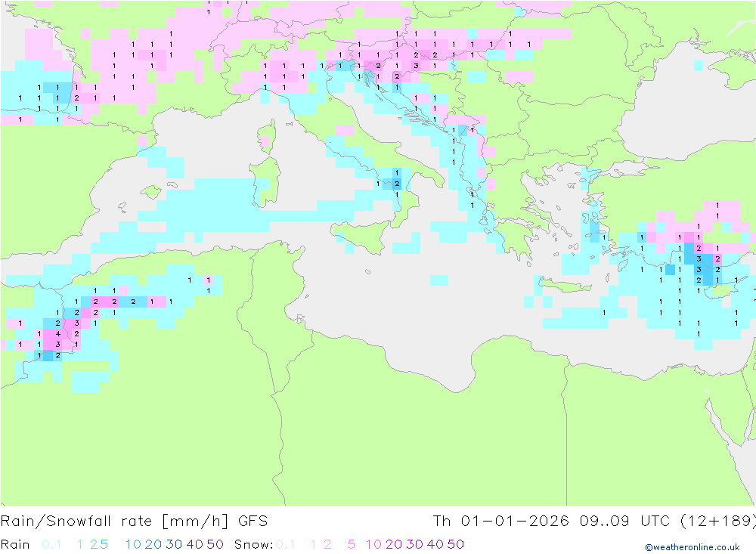Select the Snow legend value 20
Screen dimensions: 756x554
pyautogui.click(x=394, y=544)
